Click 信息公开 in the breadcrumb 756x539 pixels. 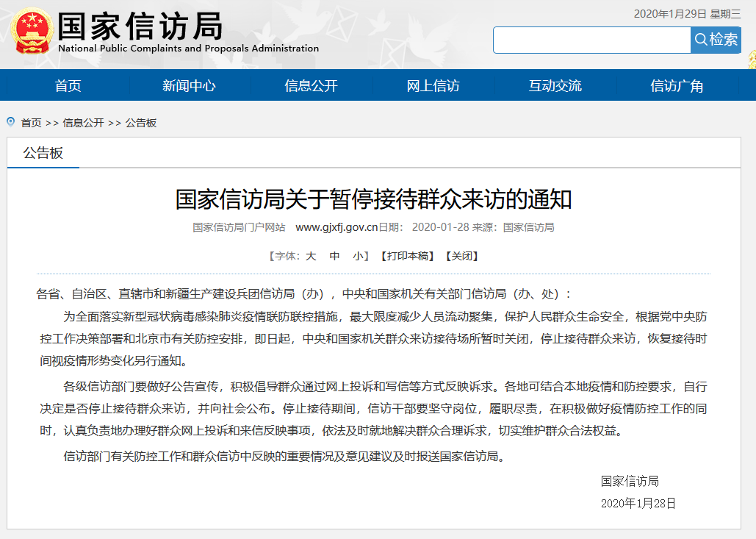point(84,123)
